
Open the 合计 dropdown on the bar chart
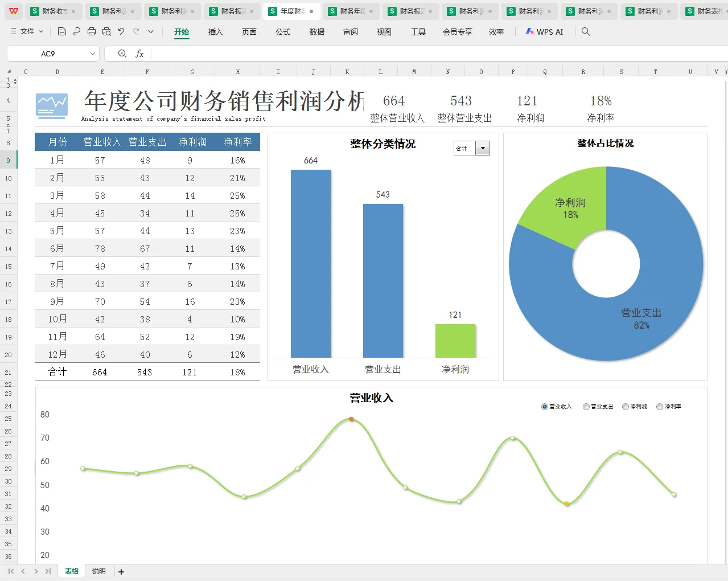483,148
